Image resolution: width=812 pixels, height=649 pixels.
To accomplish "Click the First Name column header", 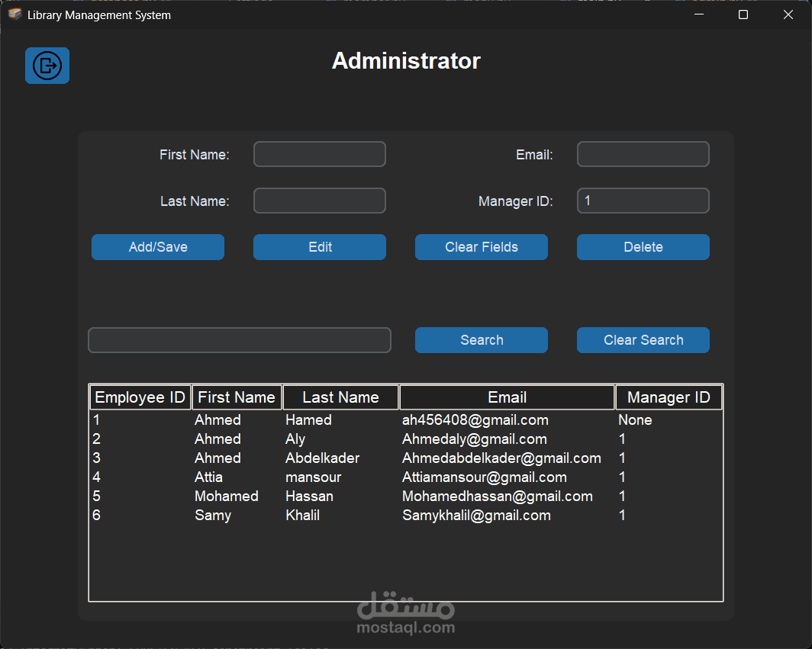I will click(x=237, y=397).
